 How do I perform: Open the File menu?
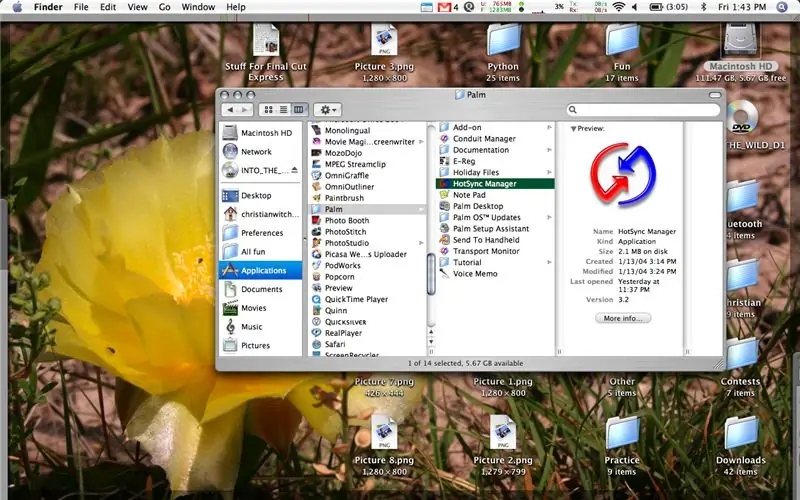[x=81, y=7]
